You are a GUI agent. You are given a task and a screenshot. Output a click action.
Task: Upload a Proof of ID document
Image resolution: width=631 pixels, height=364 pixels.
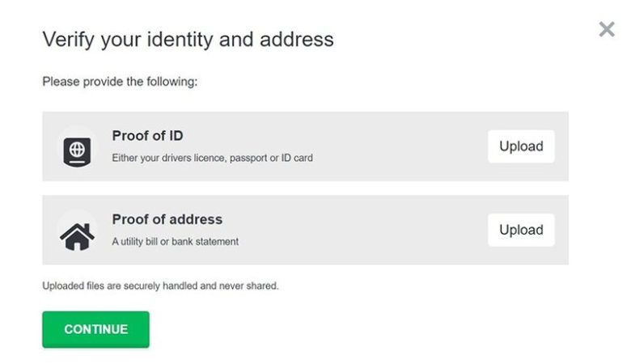[520, 146]
